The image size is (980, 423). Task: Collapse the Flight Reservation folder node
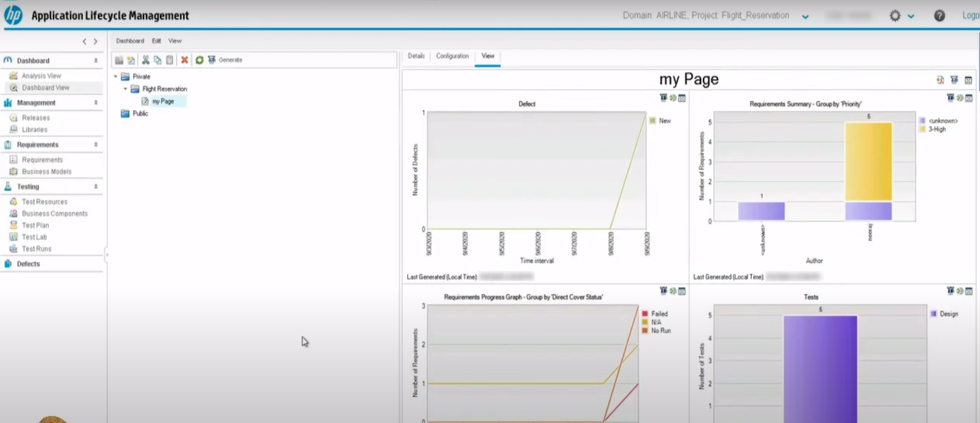[x=125, y=89]
